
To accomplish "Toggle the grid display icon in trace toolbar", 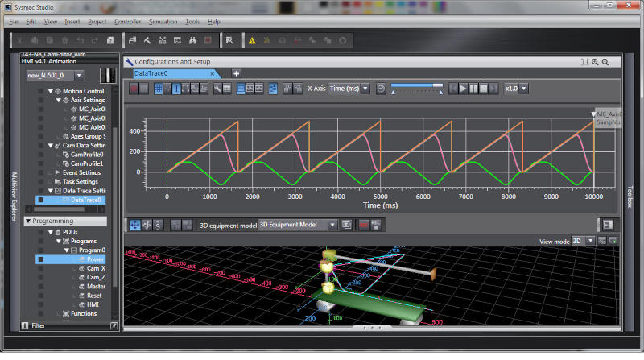I will [158, 89].
